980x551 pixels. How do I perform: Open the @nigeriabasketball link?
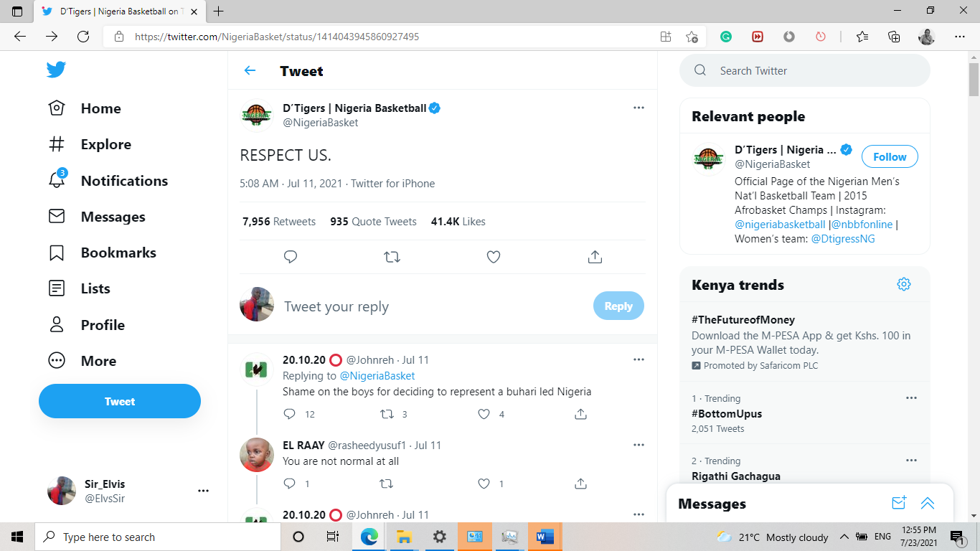[x=780, y=225]
